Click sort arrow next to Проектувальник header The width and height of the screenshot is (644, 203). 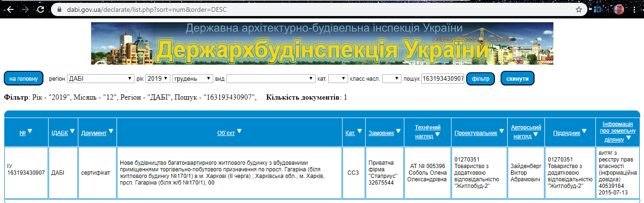pos(502,131)
